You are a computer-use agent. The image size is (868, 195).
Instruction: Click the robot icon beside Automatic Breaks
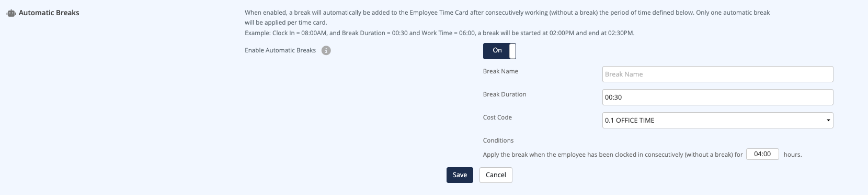click(11, 13)
